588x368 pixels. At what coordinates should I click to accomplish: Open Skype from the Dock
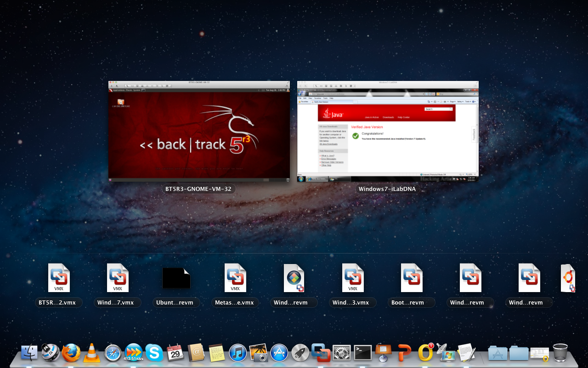click(x=154, y=353)
